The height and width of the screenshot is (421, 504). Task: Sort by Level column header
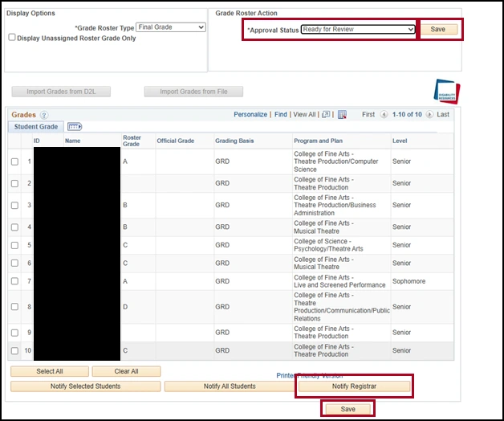[x=400, y=141]
